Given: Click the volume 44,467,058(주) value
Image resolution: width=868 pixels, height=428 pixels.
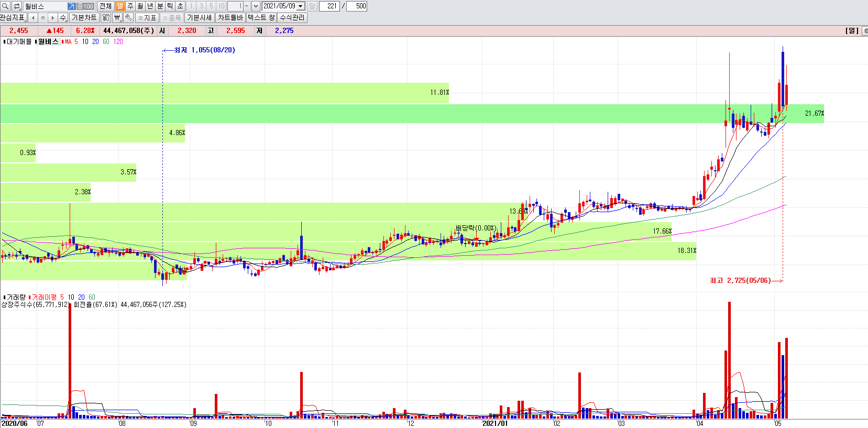Looking at the screenshot, I should click(x=128, y=31).
